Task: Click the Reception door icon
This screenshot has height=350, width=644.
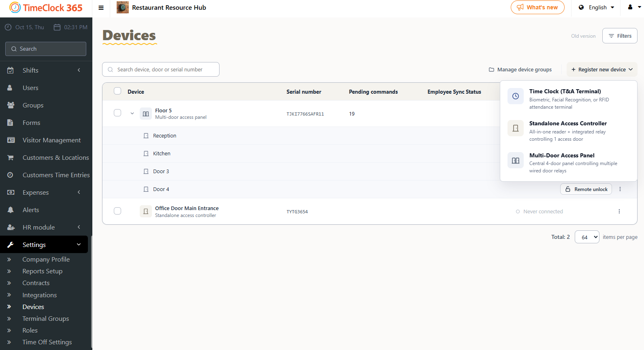Action: pos(146,136)
